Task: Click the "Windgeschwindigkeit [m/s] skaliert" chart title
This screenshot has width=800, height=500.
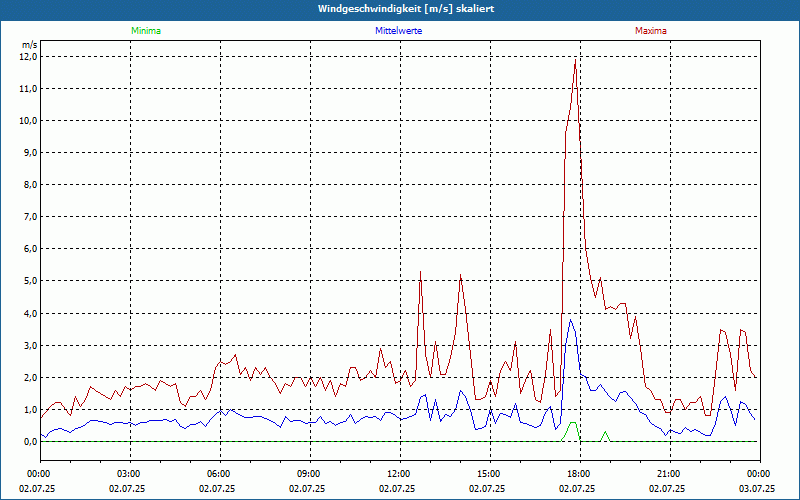Action: pyautogui.click(x=399, y=9)
